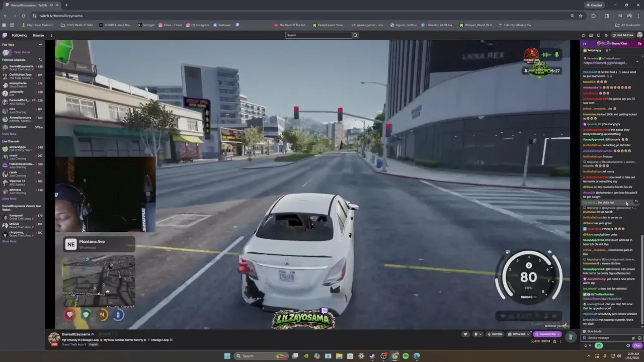Click the purple Chat send button
The image size is (644, 362).
[637, 346]
